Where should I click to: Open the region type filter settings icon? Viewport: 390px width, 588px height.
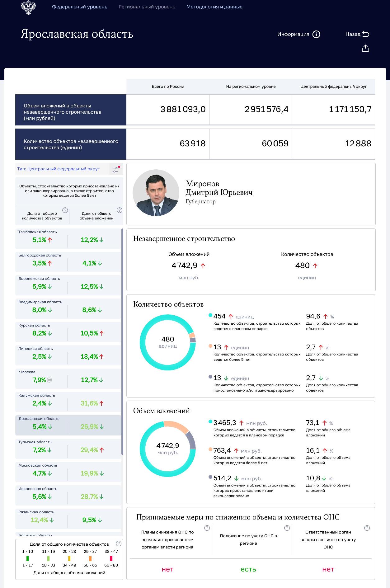[x=116, y=169]
